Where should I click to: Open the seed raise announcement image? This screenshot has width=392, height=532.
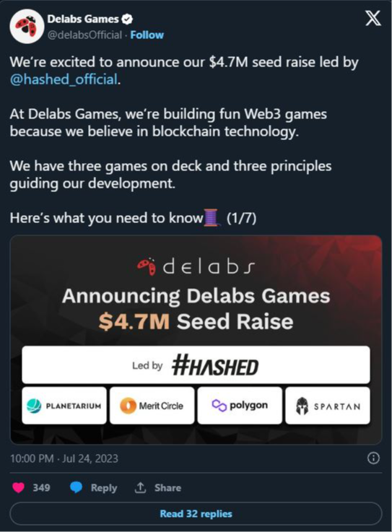click(196, 339)
